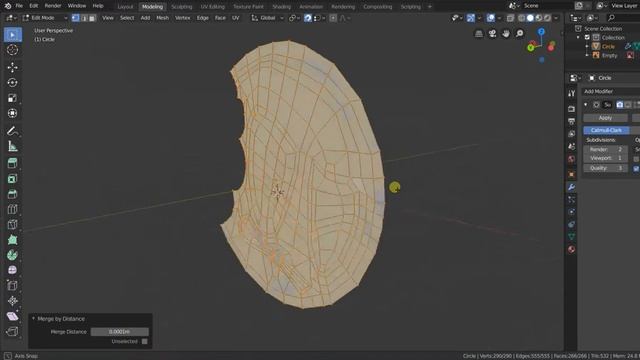Select the Move tool

pyautogui.click(x=12, y=67)
